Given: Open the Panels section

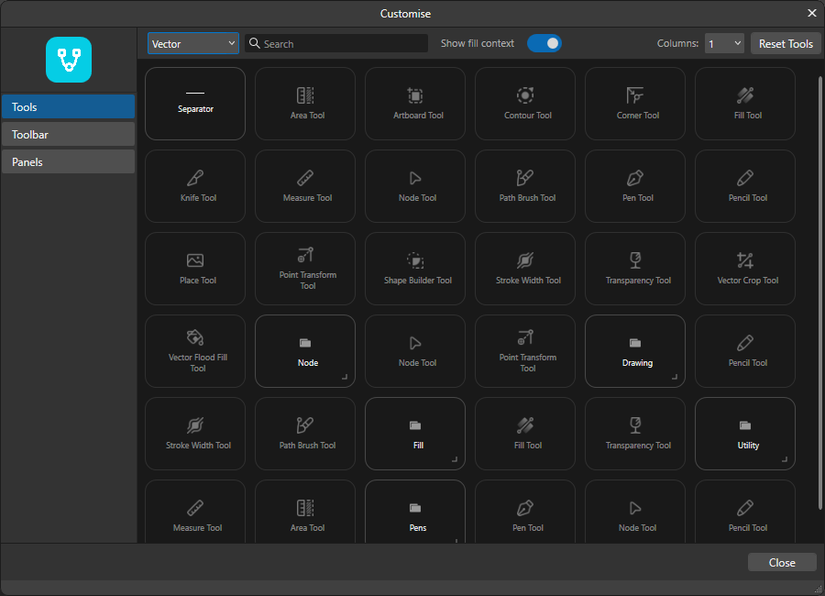Looking at the screenshot, I should (x=68, y=162).
